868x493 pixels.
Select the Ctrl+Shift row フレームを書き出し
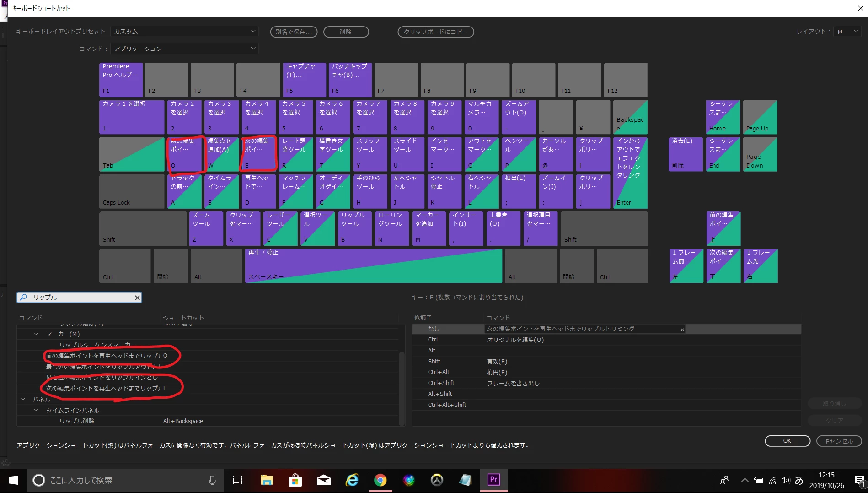coord(606,383)
